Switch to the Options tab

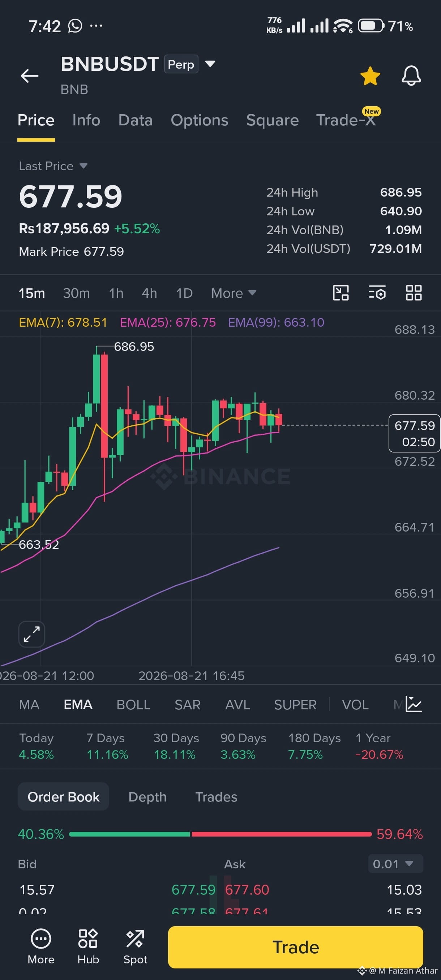click(x=200, y=120)
